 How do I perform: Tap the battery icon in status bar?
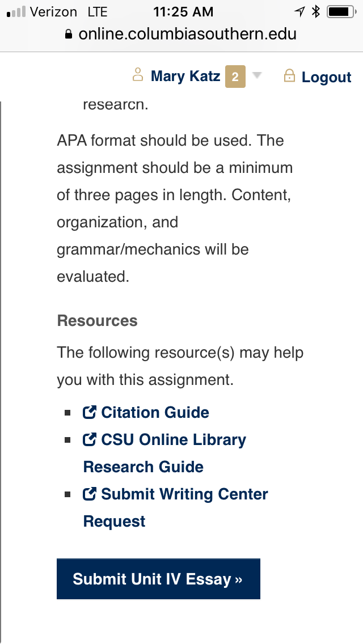tap(342, 11)
